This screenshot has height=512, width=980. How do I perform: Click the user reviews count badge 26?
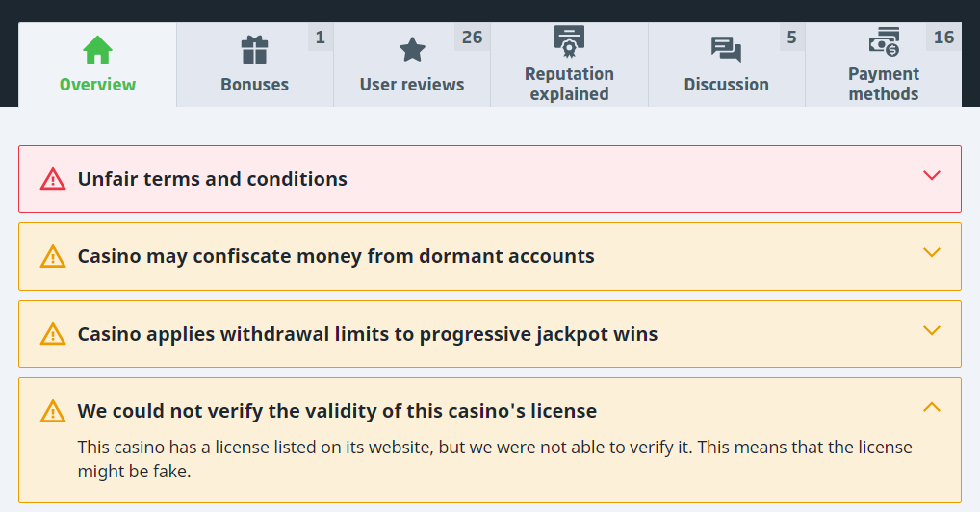[x=472, y=38]
